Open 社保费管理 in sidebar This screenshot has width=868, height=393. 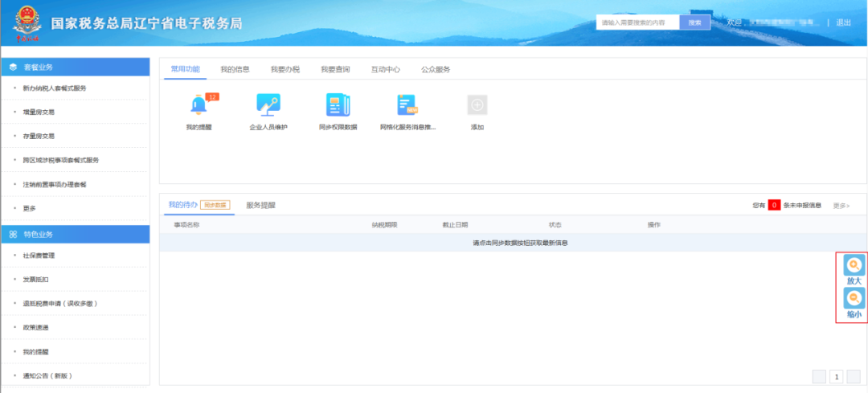pos(39,256)
